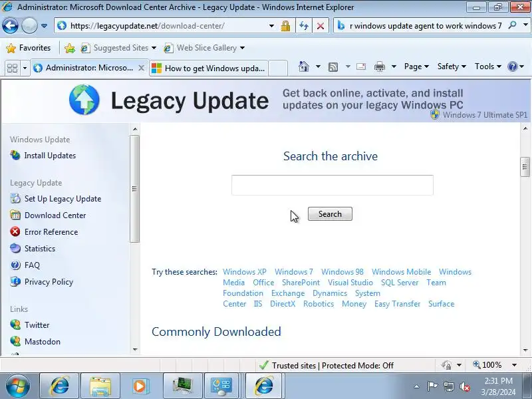Click the address bar URL field
Image resolution: width=532 pixels, height=399 pixels.
[x=163, y=26]
